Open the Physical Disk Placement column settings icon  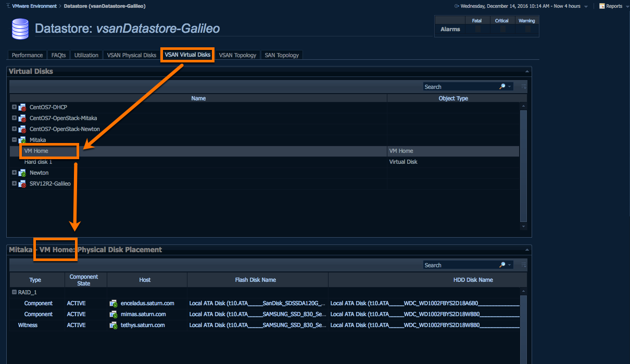tap(524, 265)
